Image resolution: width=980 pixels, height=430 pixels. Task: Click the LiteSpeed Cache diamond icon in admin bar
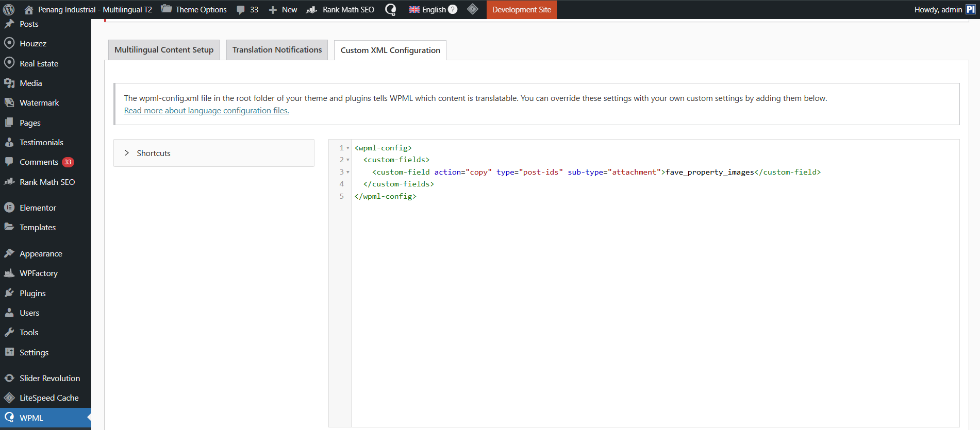point(472,9)
